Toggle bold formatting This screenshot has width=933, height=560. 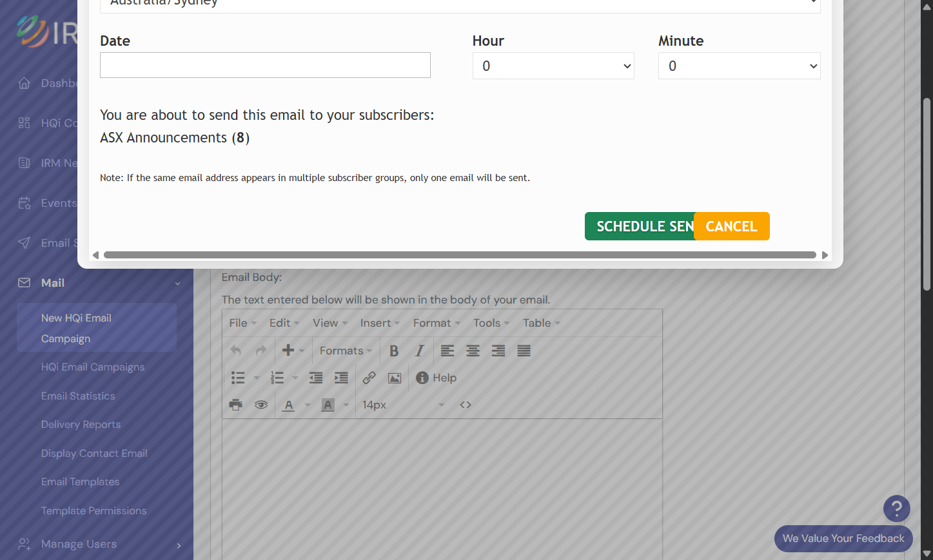tap(394, 351)
